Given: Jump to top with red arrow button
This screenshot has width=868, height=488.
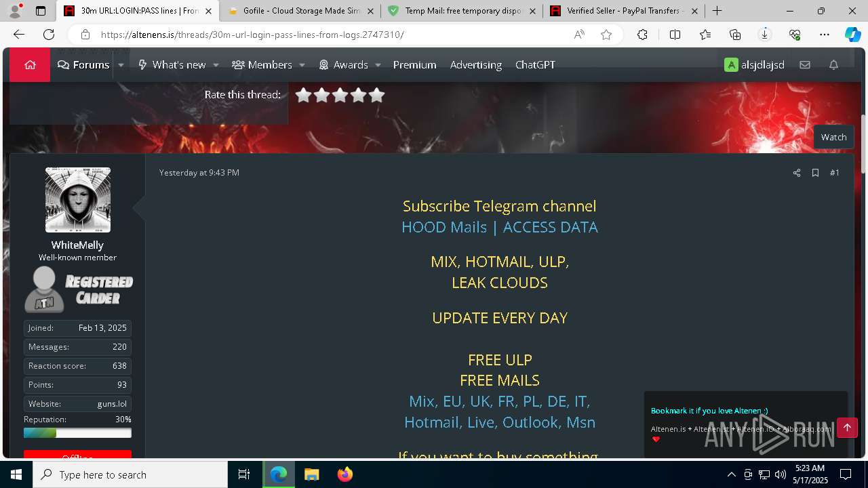Looking at the screenshot, I should 847,428.
